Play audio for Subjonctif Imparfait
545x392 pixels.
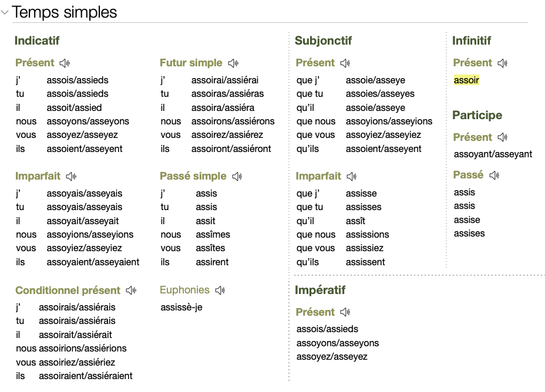click(351, 177)
